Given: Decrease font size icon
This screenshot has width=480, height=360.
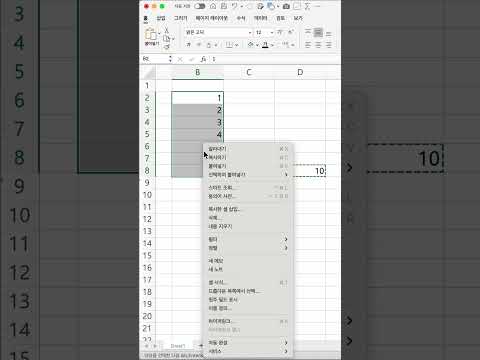Looking at the screenshot, I should point(291,32).
